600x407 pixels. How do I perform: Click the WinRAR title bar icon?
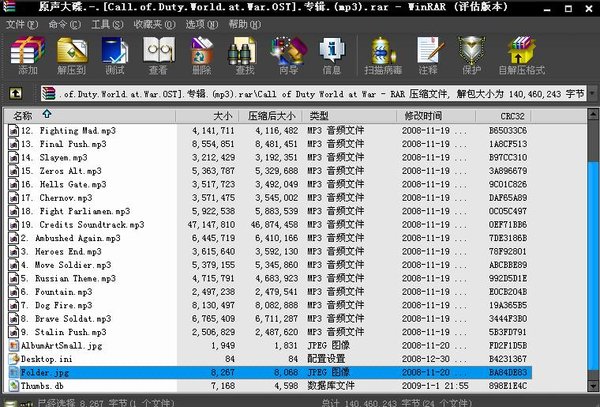[x=9, y=7]
